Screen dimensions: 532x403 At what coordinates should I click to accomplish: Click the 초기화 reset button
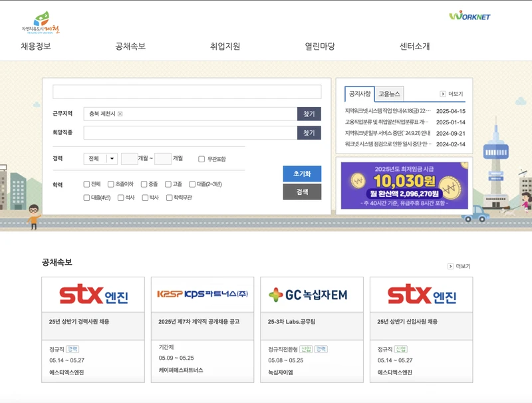pyautogui.click(x=301, y=172)
